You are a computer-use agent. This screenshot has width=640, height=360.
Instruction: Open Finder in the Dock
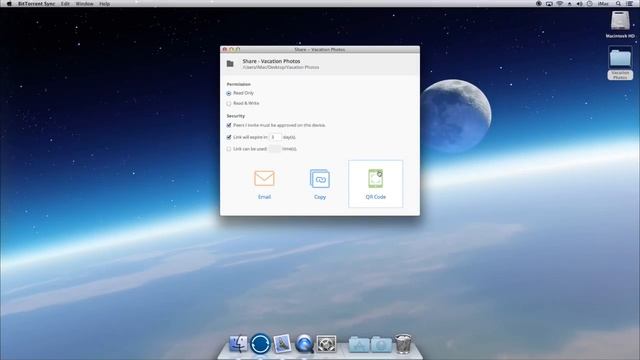(238, 344)
